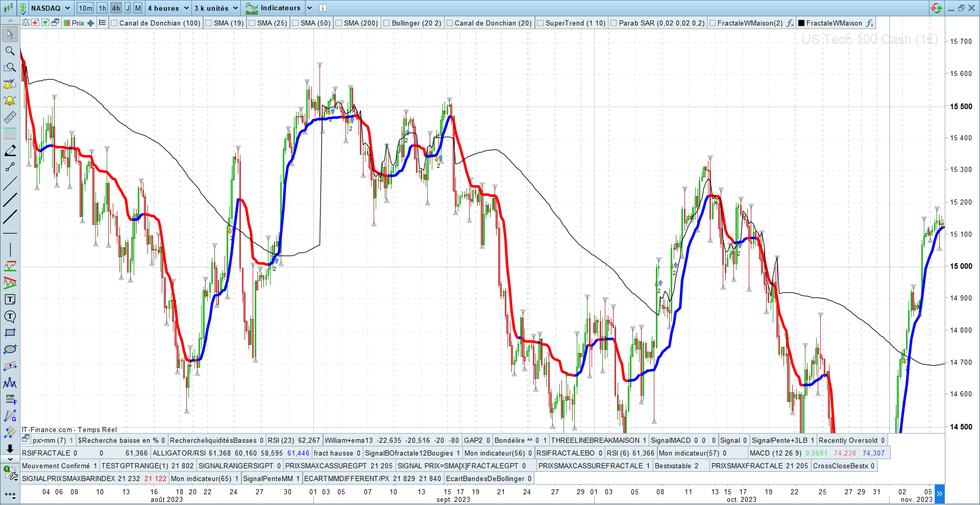Open the ringing alarm bell tool
Screen dimensions: 980x505
coord(10,100)
